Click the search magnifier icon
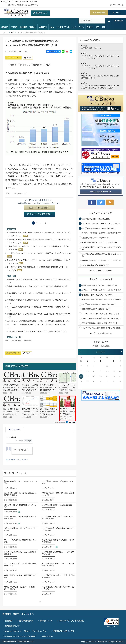Viewport: 126px width, 644px height. pyautogui.click(x=108, y=21)
